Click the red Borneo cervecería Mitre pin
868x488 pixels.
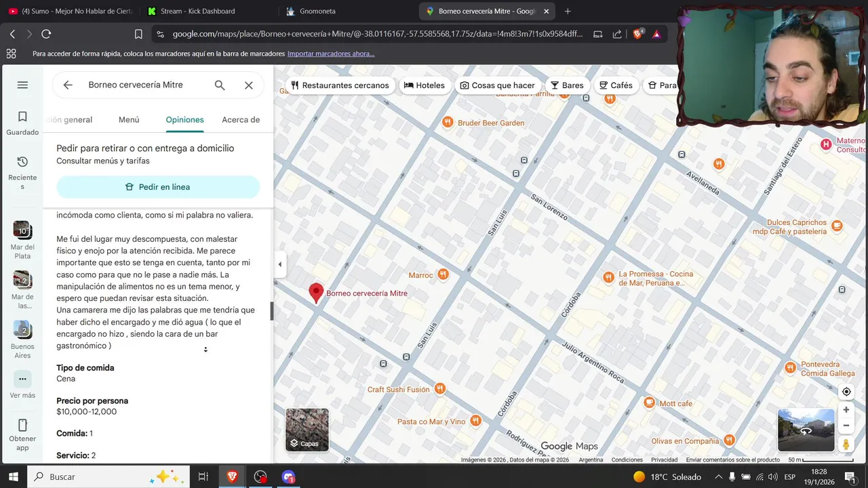[x=316, y=293]
